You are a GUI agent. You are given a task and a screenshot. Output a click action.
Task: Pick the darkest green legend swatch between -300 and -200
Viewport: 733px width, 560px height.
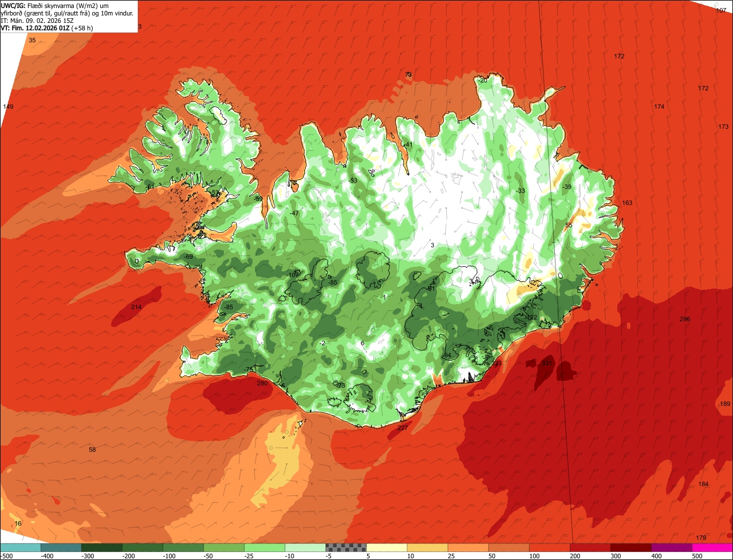pyautogui.click(x=102, y=547)
